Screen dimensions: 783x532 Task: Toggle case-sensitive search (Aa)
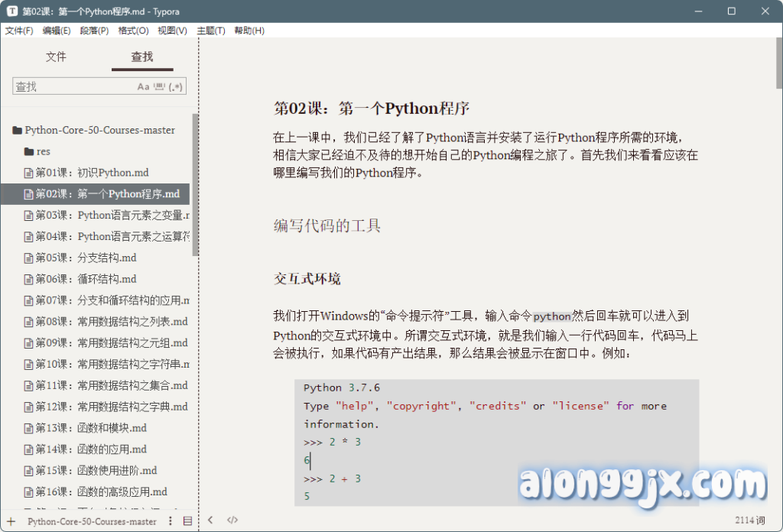point(143,86)
